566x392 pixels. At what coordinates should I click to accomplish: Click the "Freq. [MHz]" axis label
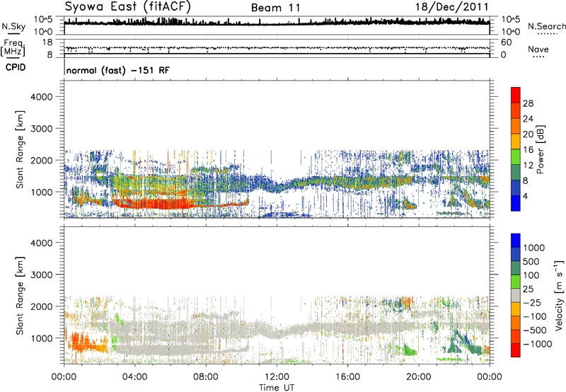13,48
